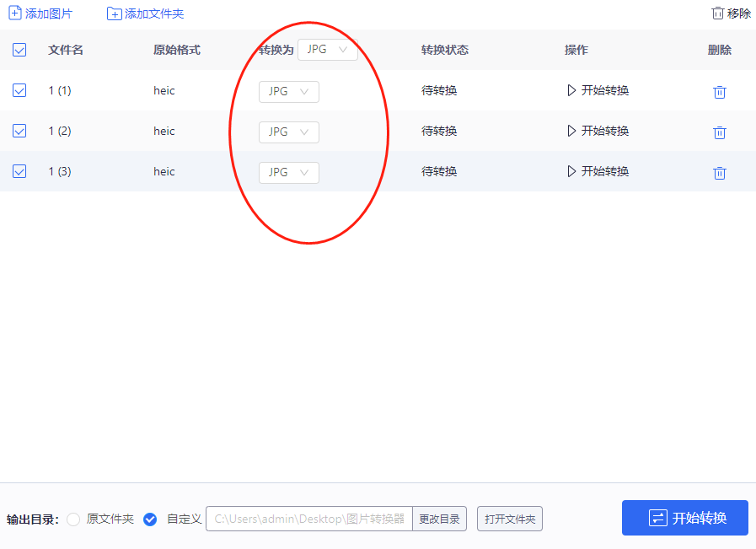Click heic format cell of file 1 (1)
Screen dimensions: 756x549
tap(164, 90)
